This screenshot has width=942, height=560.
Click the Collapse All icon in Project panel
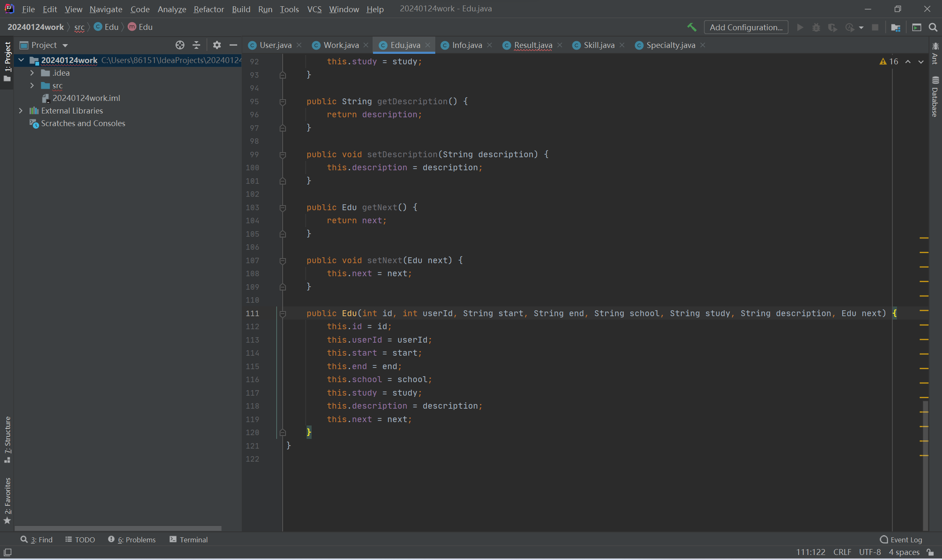196,45
